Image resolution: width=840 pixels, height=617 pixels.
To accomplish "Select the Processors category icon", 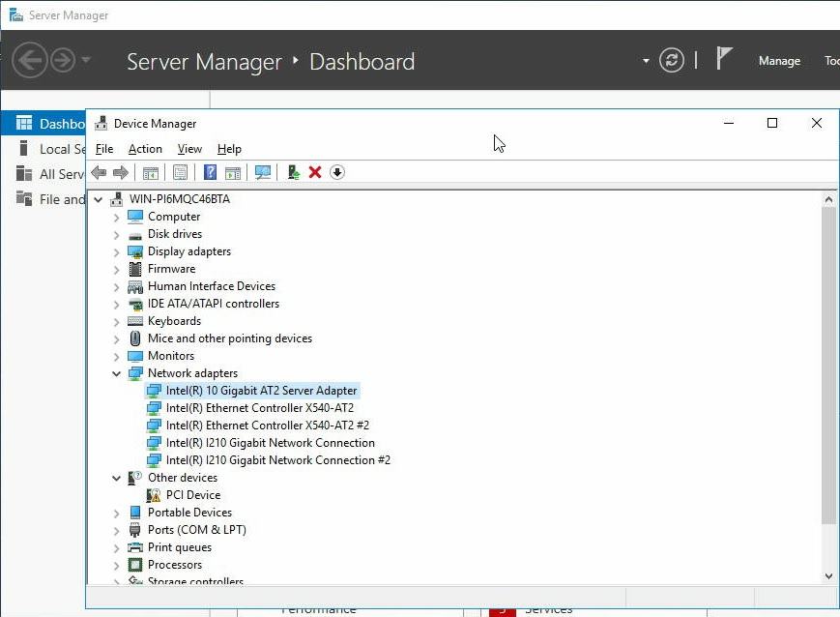I will click(135, 565).
